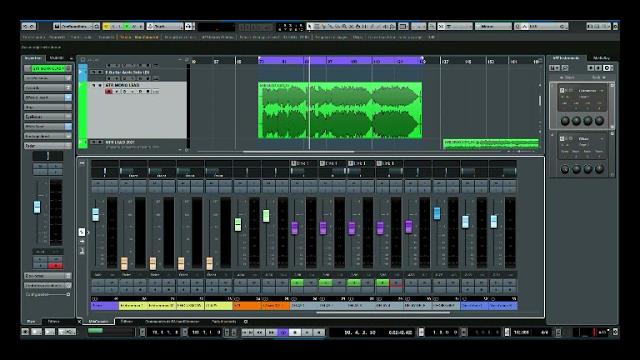Click the Record button in transport bar
The image size is (640, 360).
click(319, 333)
